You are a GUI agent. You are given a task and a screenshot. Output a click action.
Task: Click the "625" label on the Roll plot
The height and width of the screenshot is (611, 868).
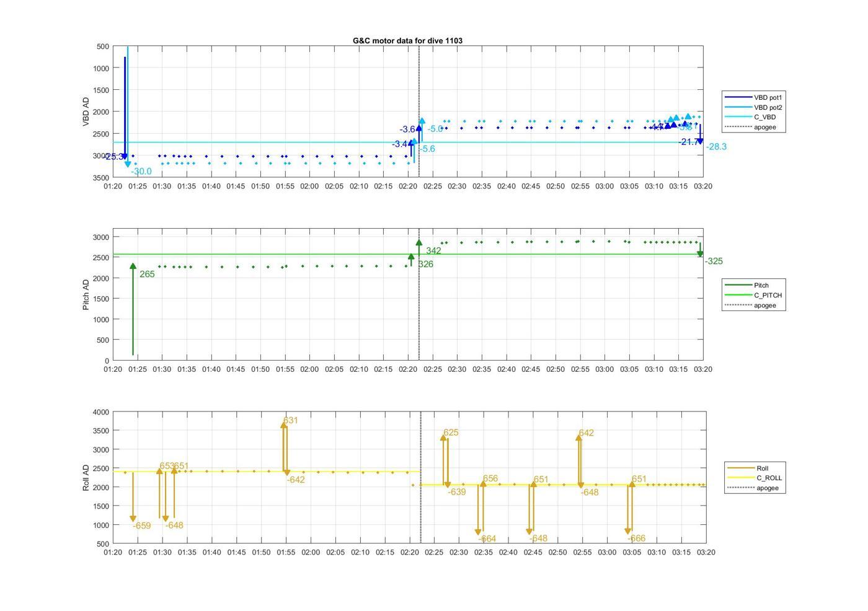(451, 433)
